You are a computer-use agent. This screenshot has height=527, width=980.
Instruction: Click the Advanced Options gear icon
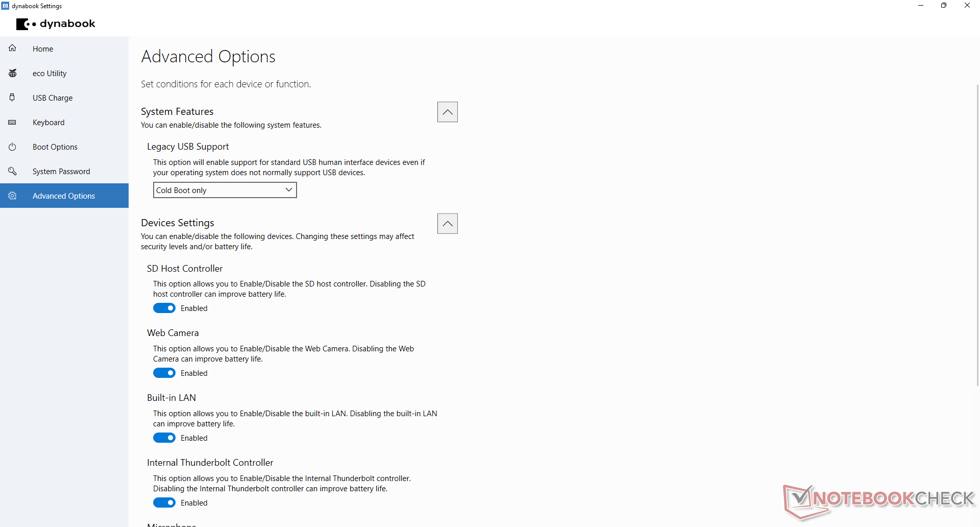[x=12, y=196]
